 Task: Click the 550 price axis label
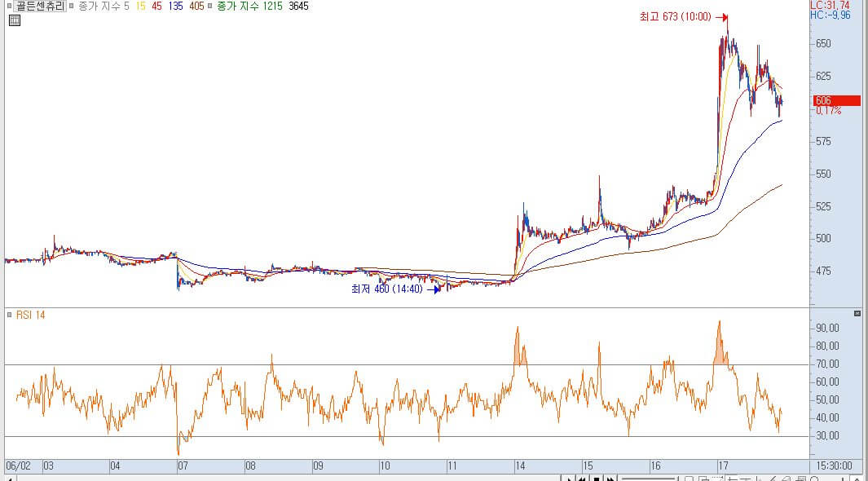click(x=823, y=174)
